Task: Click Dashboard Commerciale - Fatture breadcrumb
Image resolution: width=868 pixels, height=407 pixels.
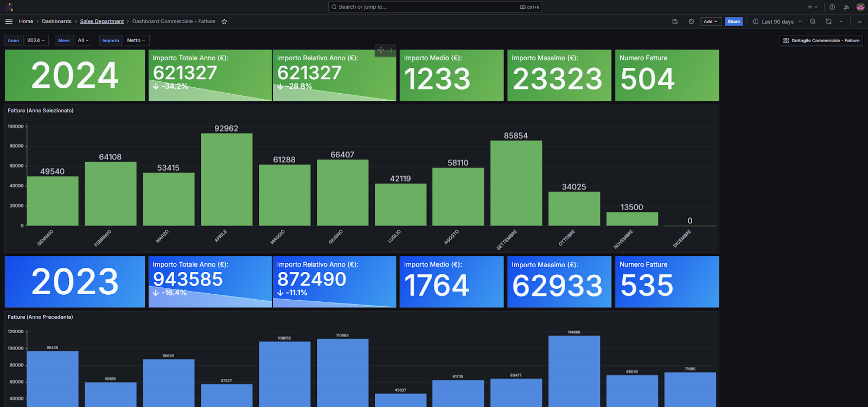Action: pyautogui.click(x=174, y=22)
